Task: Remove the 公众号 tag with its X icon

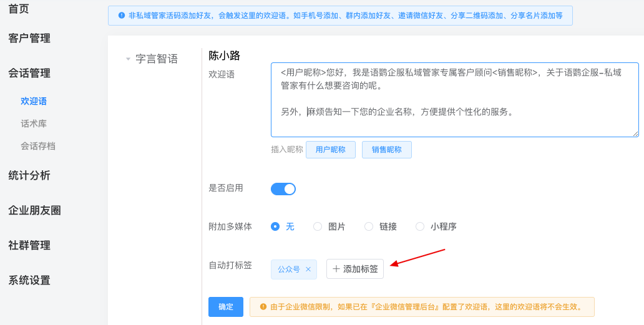Action: coord(308,269)
